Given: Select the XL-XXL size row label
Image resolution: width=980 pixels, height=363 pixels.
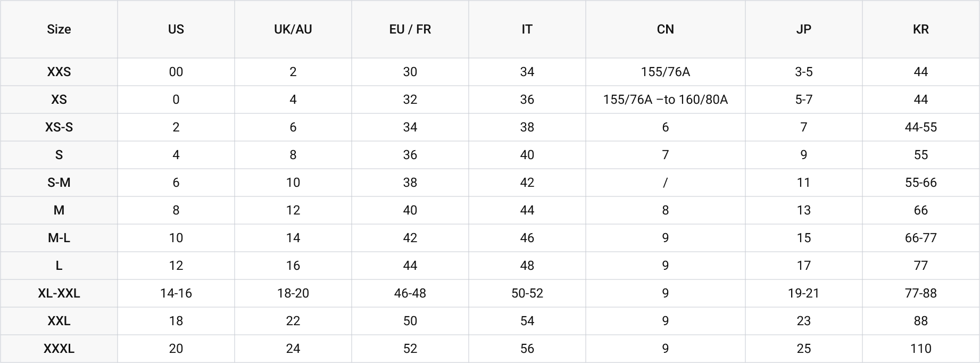Looking at the screenshot, I should point(59,293).
